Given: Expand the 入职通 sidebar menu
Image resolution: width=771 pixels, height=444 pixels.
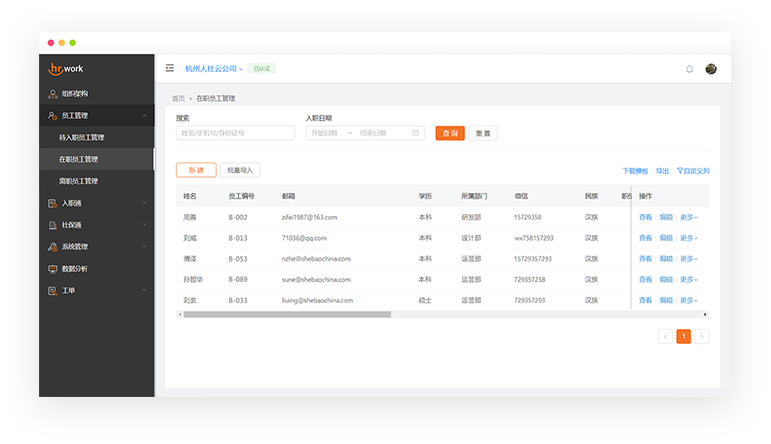Looking at the screenshot, I should coord(144,203).
